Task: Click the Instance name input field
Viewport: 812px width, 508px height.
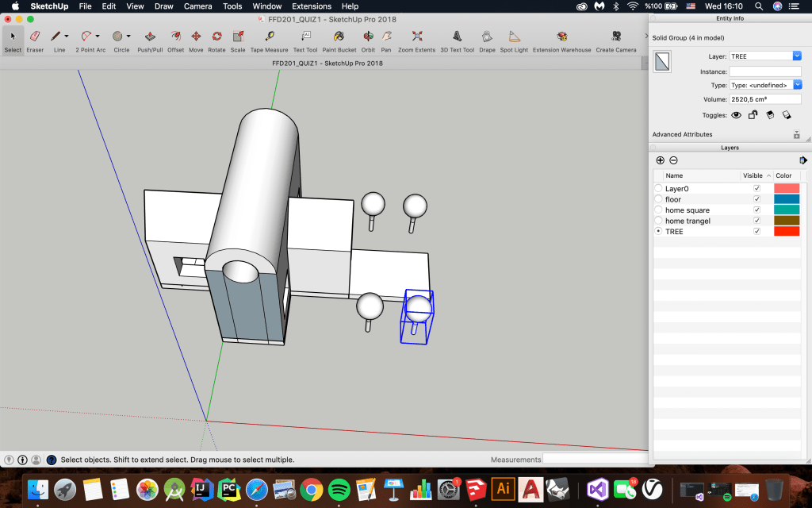Action: [x=764, y=71]
